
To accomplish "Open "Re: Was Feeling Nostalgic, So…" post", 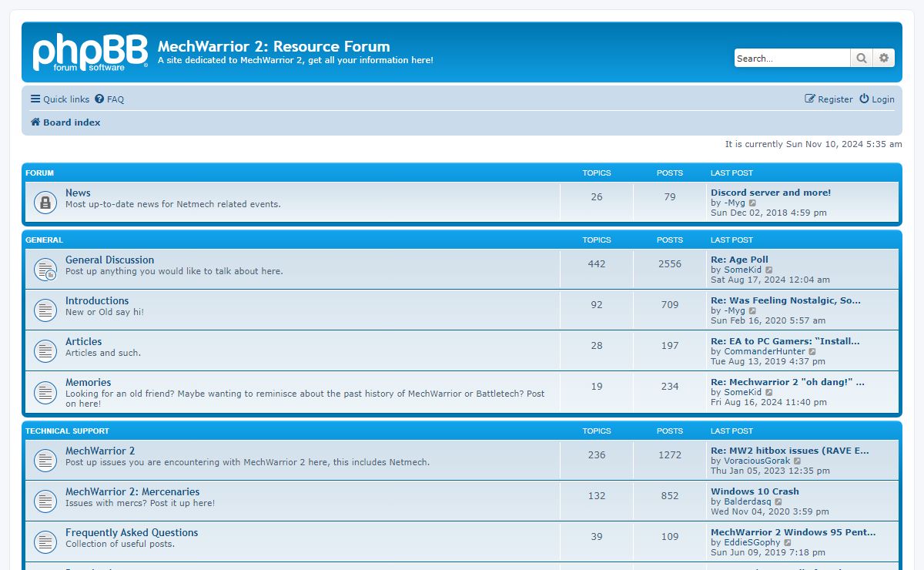I will tap(785, 300).
